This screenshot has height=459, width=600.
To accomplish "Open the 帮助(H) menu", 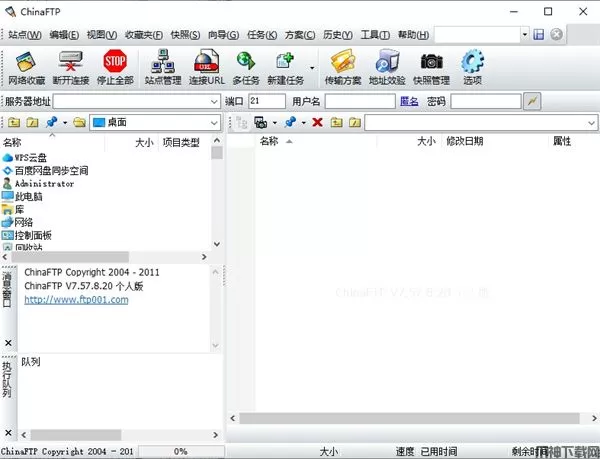I will pos(413,35).
